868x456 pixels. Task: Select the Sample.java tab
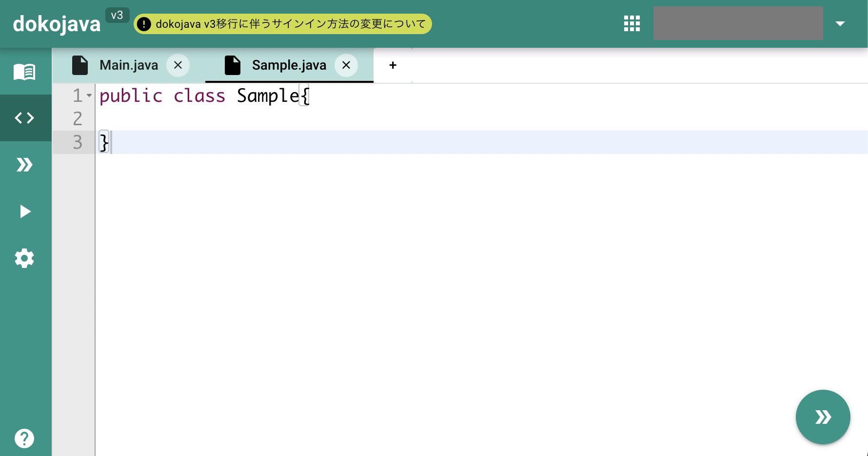coord(288,65)
